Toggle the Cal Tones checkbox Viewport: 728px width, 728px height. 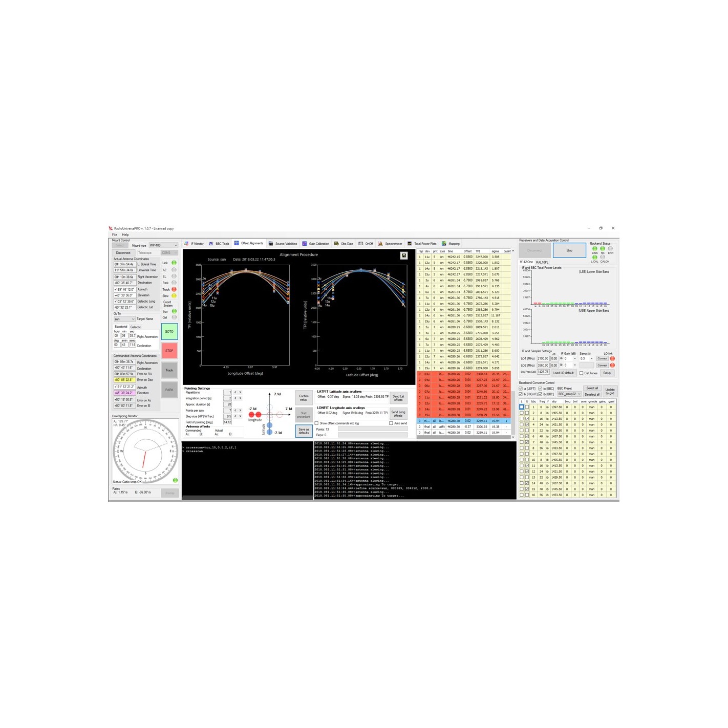(x=581, y=373)
